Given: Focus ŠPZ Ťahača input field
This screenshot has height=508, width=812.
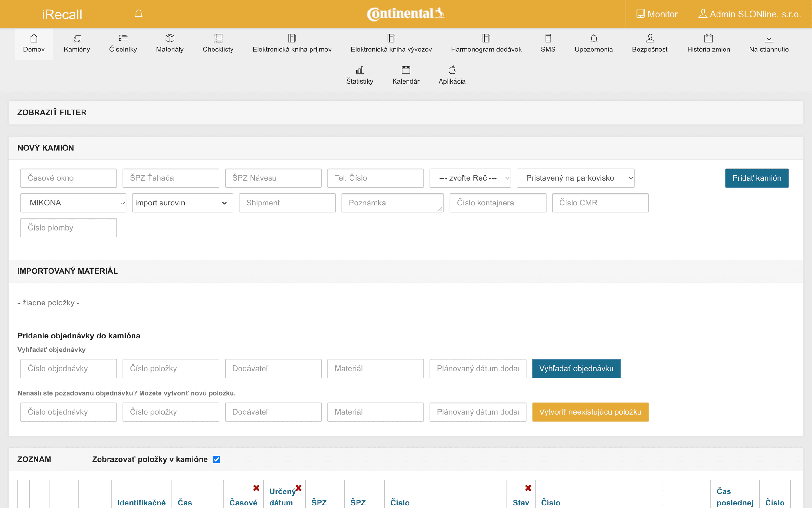Looking at the screenshot, I should point(171,178).
